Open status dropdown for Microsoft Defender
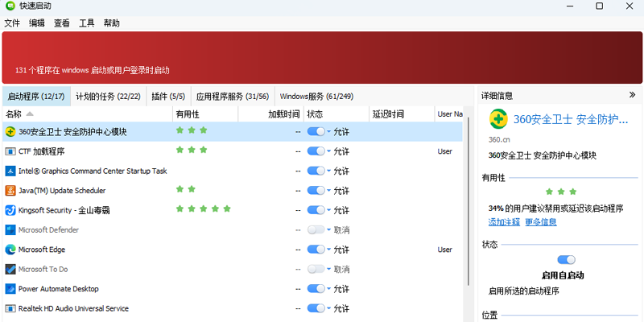 coord(329,230)
